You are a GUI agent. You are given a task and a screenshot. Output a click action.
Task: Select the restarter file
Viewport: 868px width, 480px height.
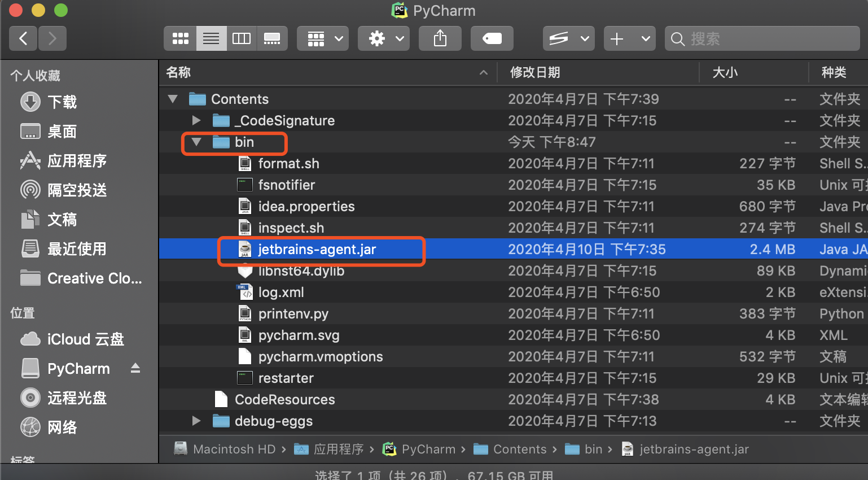[514, 378]
